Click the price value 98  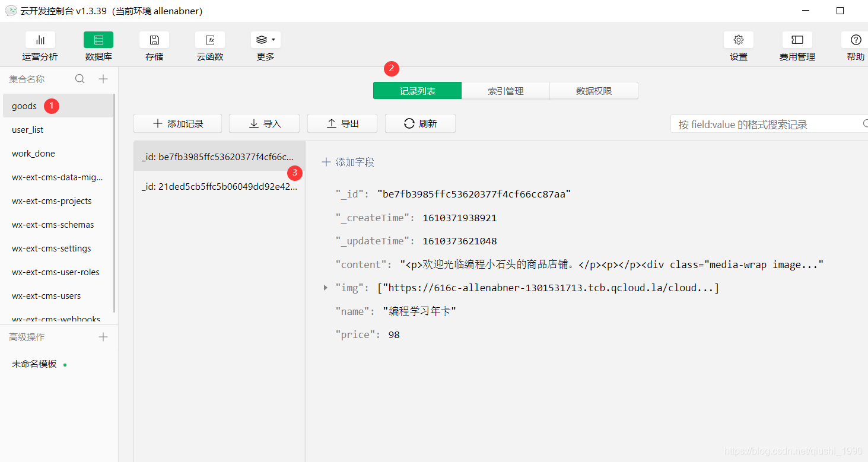pos(394,334)
